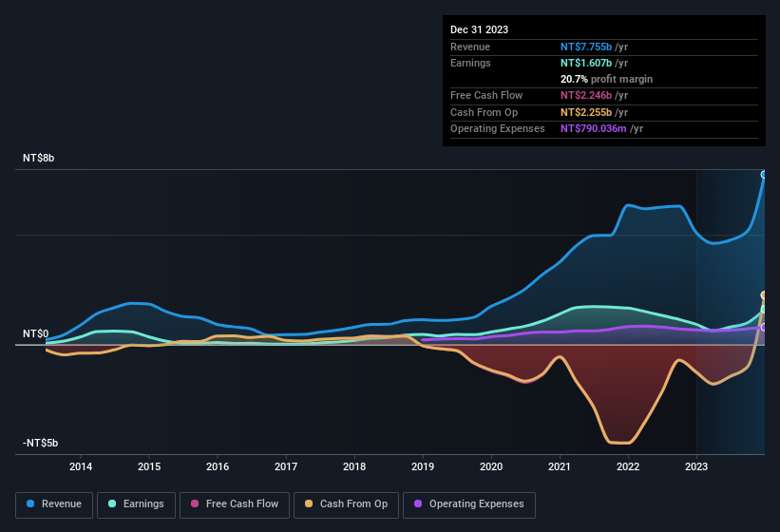Toggle the Free Cash Flow legend button
This screenshot has height=532, width=780.
[x=235, y=504]
